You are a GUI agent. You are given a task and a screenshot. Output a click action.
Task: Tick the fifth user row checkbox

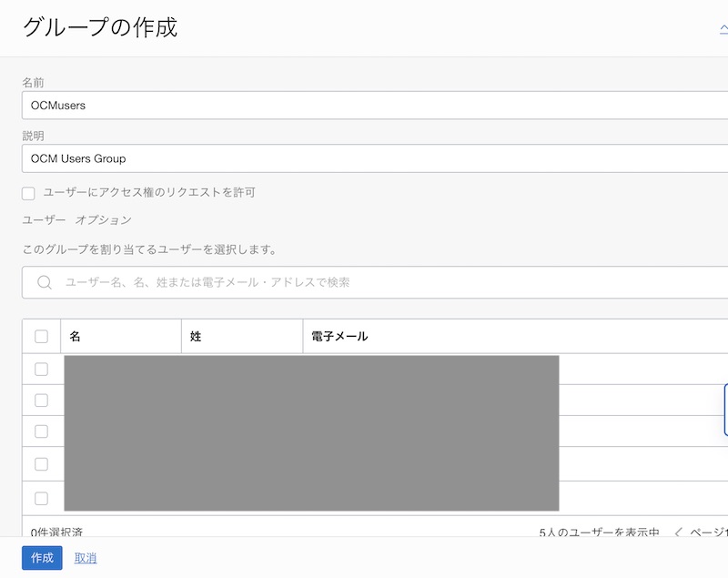41,497
